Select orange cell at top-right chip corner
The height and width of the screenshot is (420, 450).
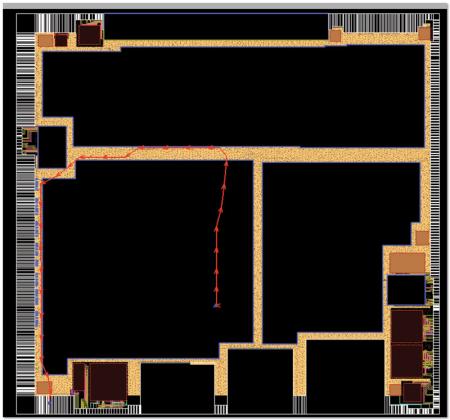click(425, 33)
